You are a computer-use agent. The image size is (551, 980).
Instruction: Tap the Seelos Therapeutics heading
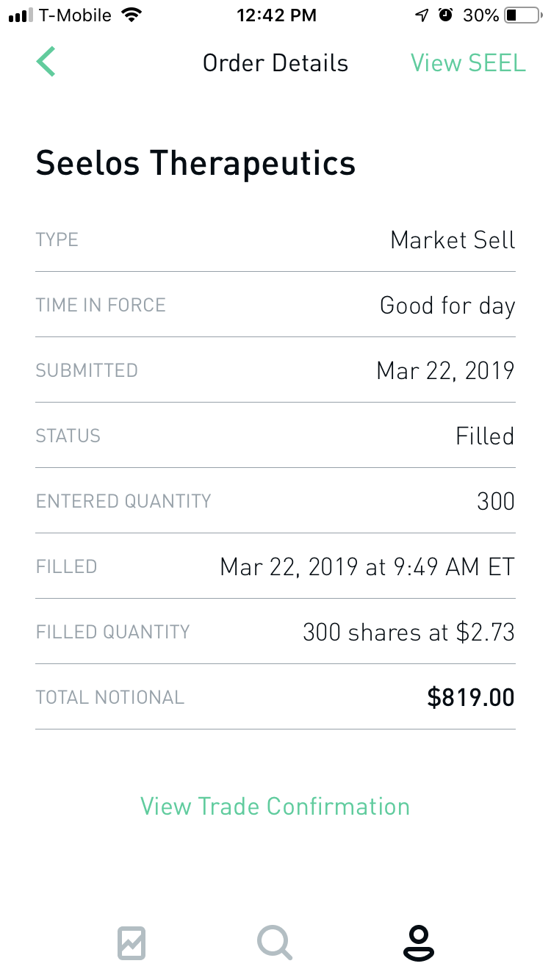click(x=195, y=162)
